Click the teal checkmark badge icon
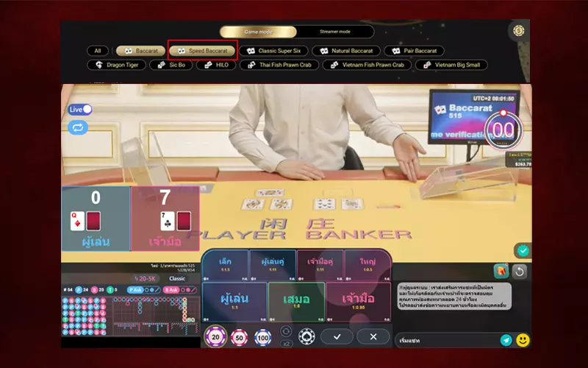Viewport: 588px width, 368px height. pyautogui.click(x=523, y=250)
